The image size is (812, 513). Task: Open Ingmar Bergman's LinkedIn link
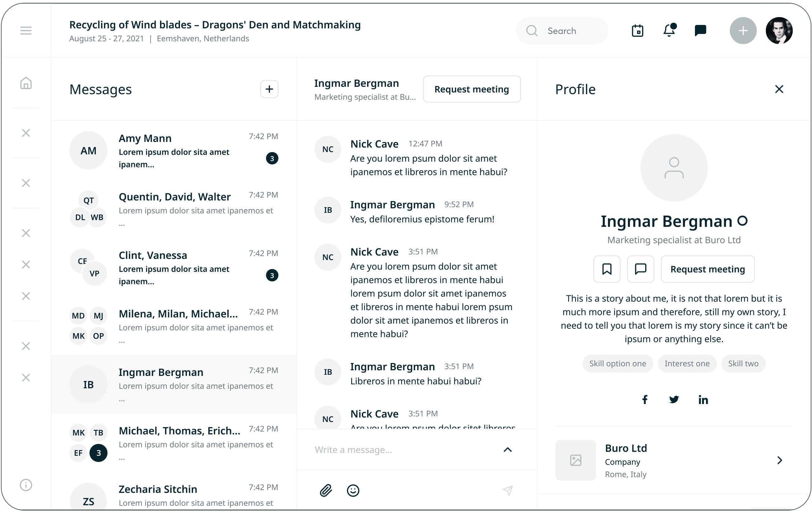click(x=703, y=400)
